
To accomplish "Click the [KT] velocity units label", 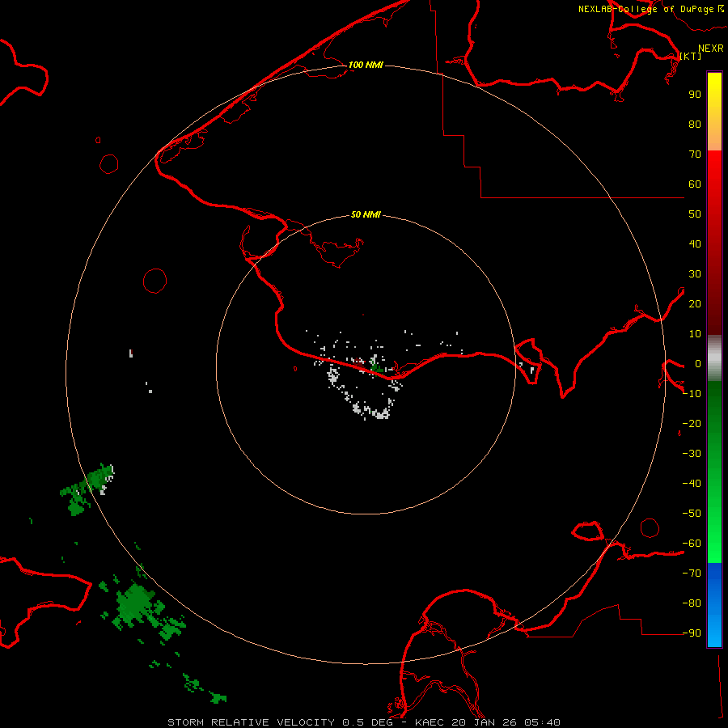I will click(691, 56).
